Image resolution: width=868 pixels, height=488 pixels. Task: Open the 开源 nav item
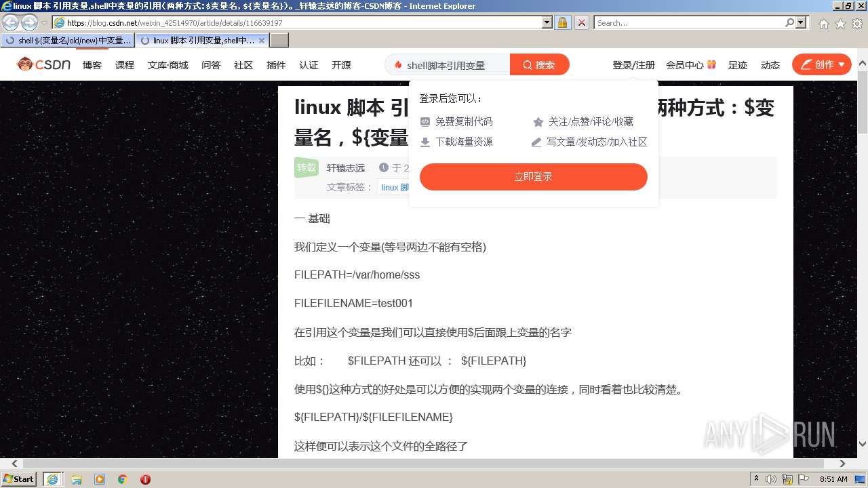[341, 65]
